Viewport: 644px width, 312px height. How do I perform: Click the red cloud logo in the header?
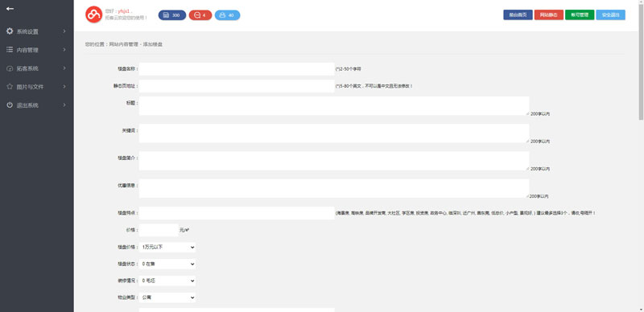(93, 14)
